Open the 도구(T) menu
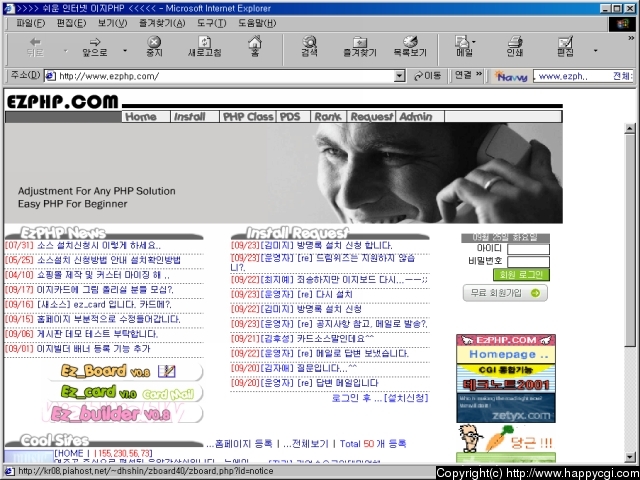 211,23
